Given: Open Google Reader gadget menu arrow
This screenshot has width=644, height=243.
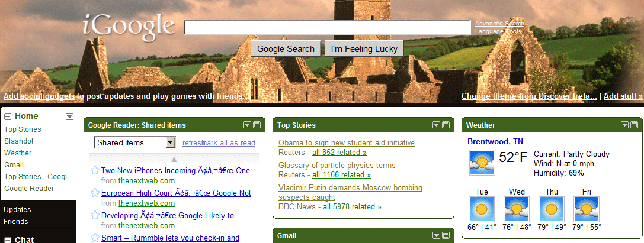Looking at the screenshot, I should coord(247,125).
